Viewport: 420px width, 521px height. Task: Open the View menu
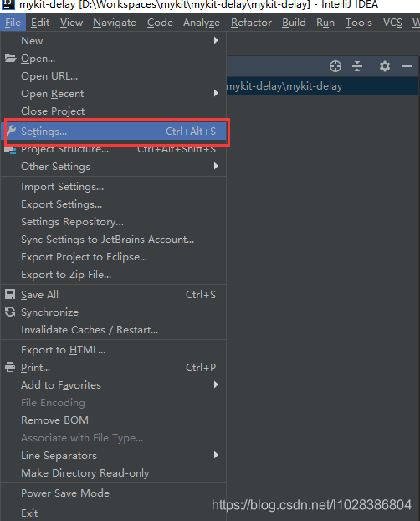pyautogui.click(x=71, y=23)
